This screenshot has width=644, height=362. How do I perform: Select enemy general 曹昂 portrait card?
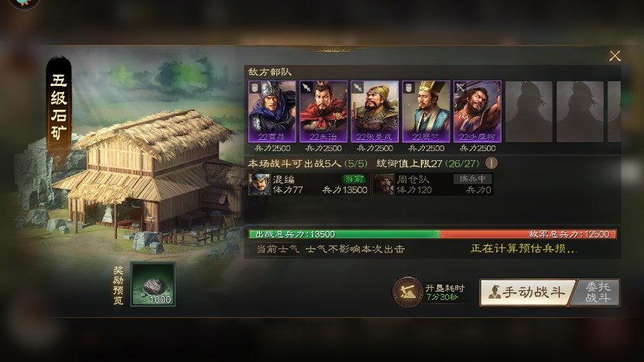click(272, 111)
